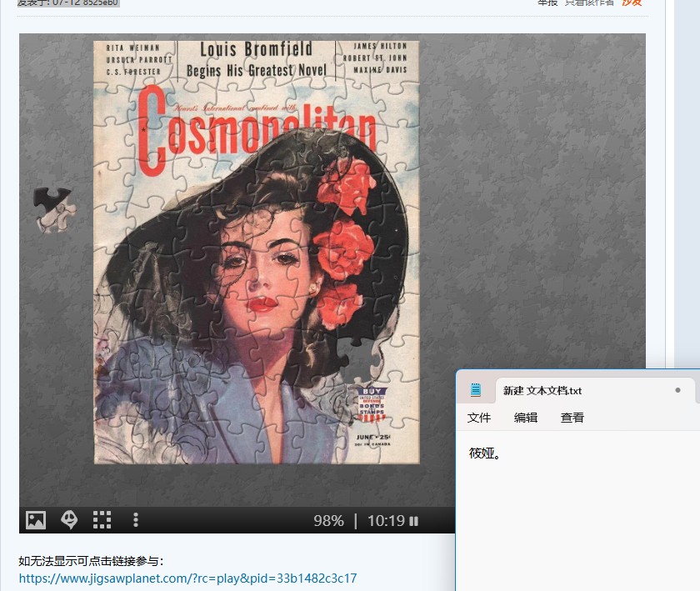Pick up the loose puzzle piece
Screen dimensions: 700x591
[x=54, y=210]
